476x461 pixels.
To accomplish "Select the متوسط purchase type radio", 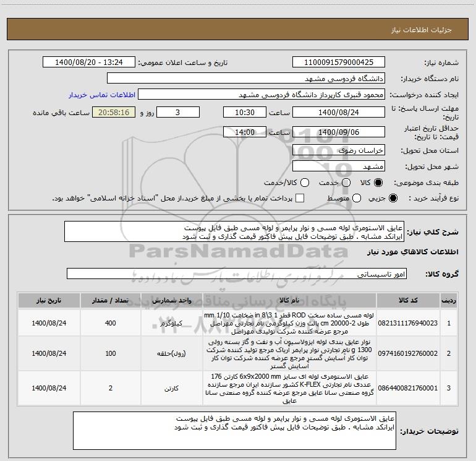I will [357, 198].
